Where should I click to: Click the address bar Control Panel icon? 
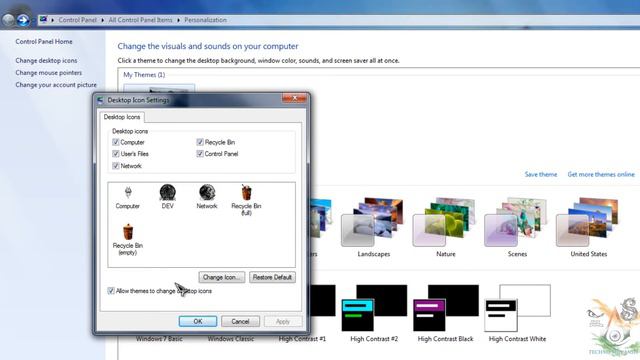click(x=44, y=20)
